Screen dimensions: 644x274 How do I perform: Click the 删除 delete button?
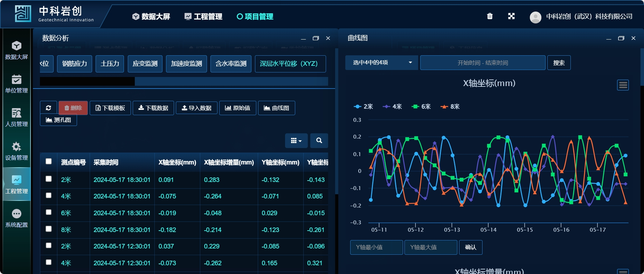(73, 108)
